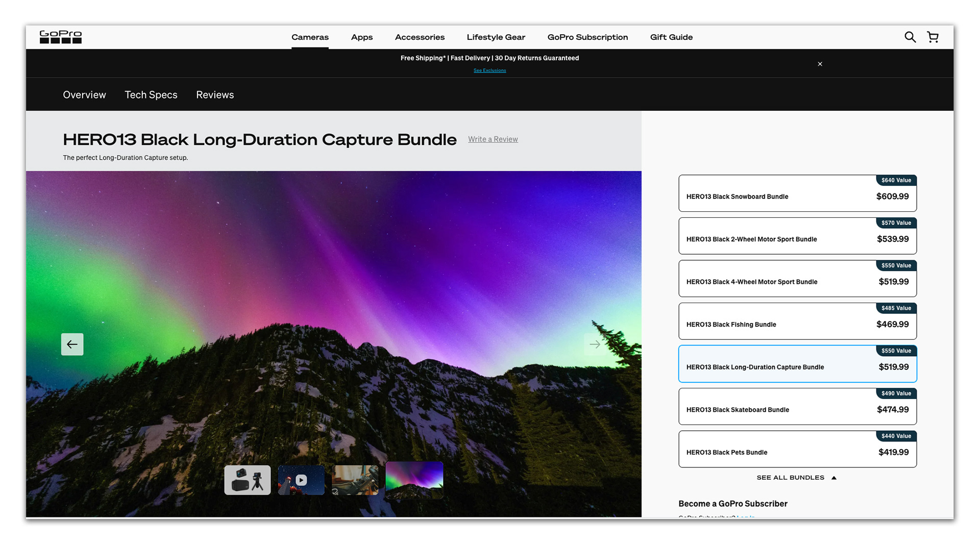Screen dimensions: 980x545
Task: Go to previous gallery image
Action: 72,344
